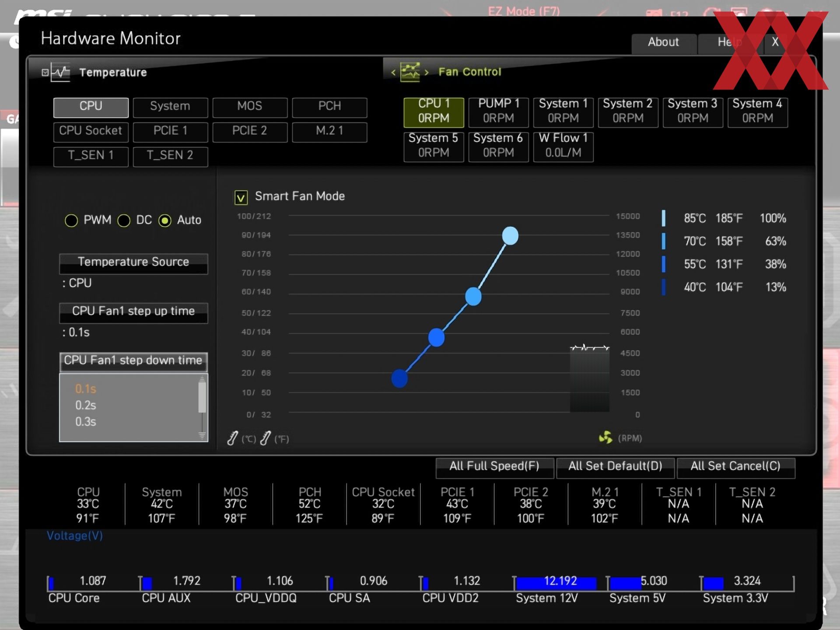Click the fan curve point at 55°C
Screen dimensions: 840x630
pos(436,337)
